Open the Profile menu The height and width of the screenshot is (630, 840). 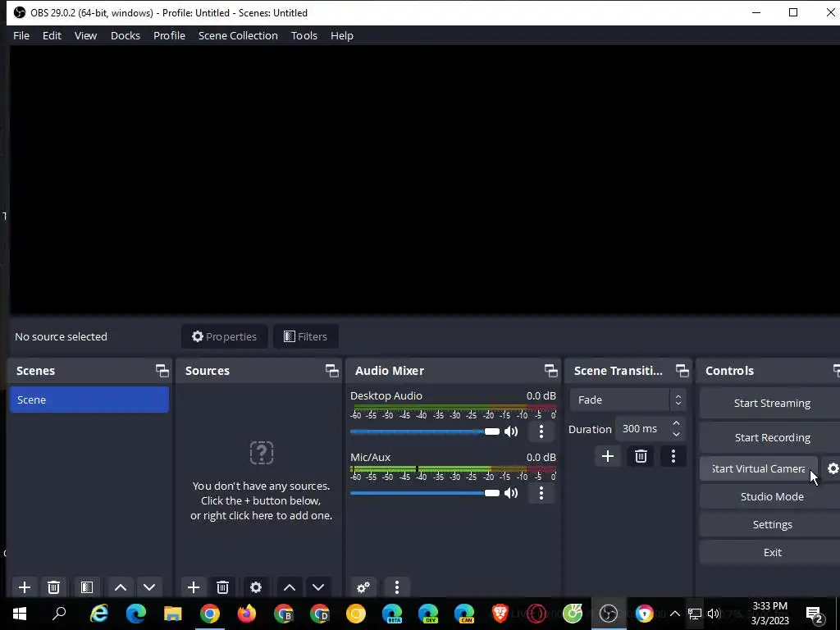click(169, 36)
